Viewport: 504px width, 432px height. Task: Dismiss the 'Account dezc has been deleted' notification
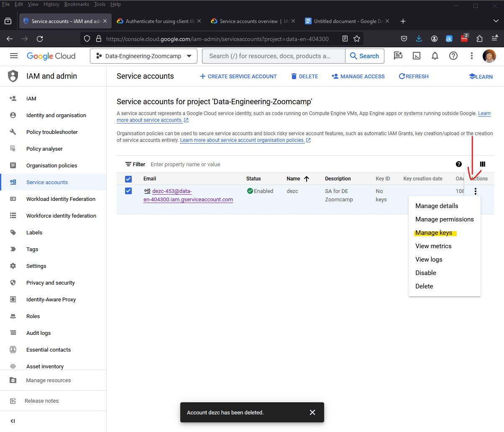(312, 412)
